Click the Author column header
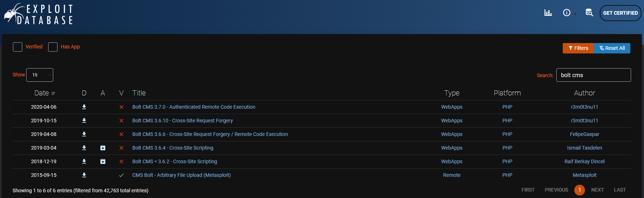The width and height of the screenshot is (644, 198). pos(585,93)
